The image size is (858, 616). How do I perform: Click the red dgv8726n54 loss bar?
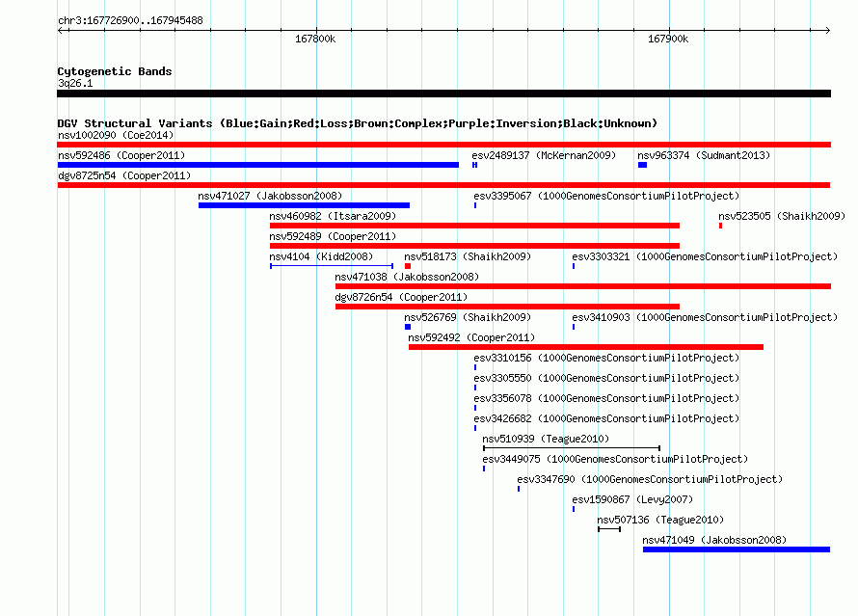(x=507, y=307)
